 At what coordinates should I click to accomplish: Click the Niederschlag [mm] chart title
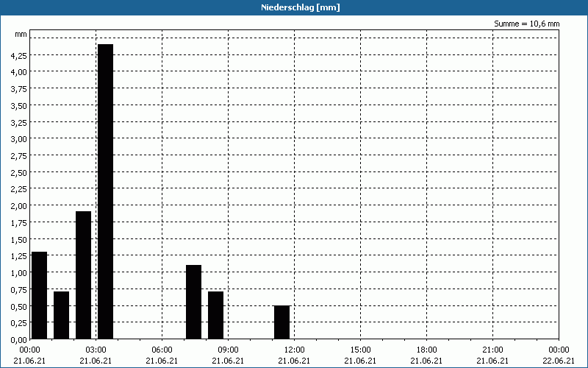coord(301,7)
